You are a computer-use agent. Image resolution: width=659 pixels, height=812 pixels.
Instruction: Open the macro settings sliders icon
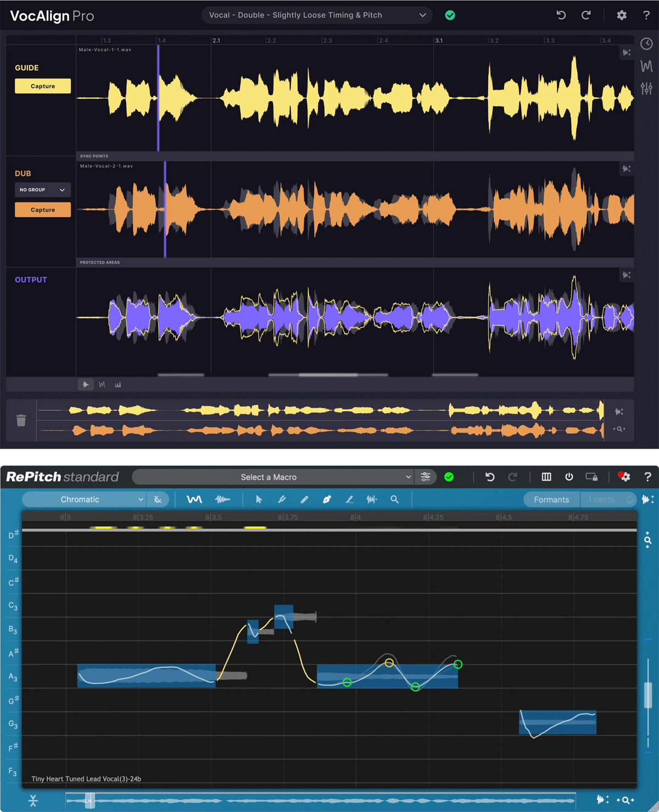[x=426, y=477]
